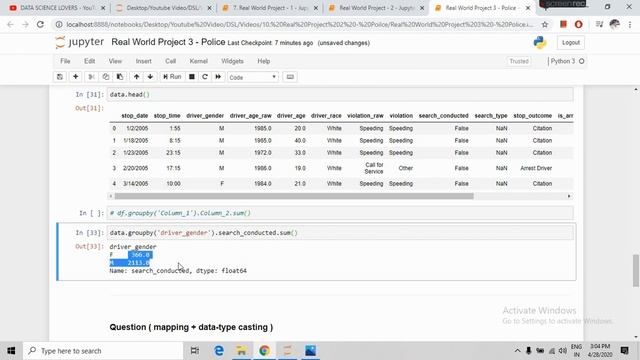Open the Photos app from taskbar
The image size is (640, 360).
pos(310,351)
